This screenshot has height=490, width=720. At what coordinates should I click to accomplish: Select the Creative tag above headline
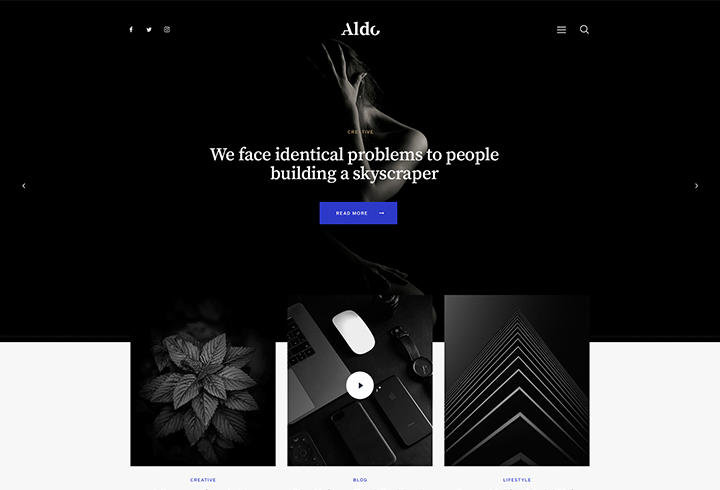tap(360, 132)
